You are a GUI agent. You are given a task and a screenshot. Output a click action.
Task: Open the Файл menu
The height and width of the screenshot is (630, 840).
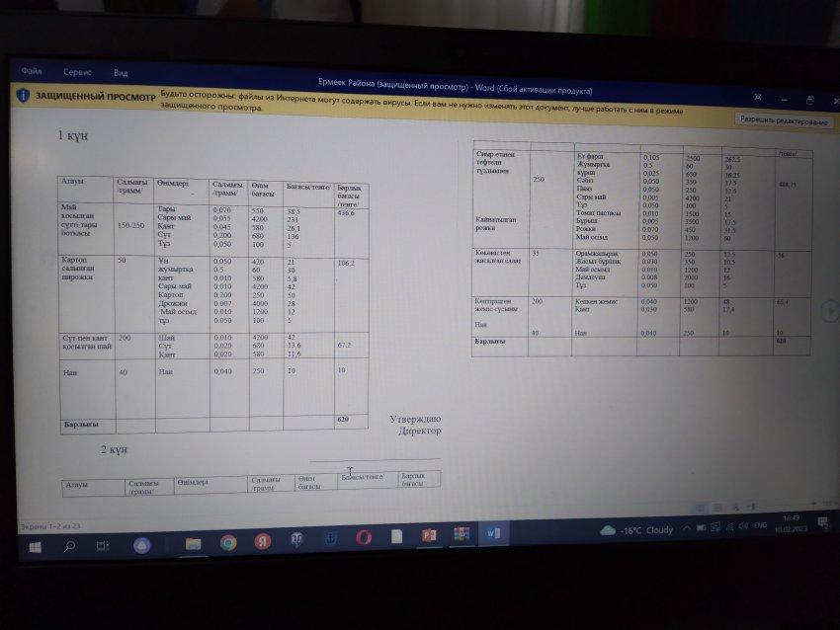(x=32, y=71)
